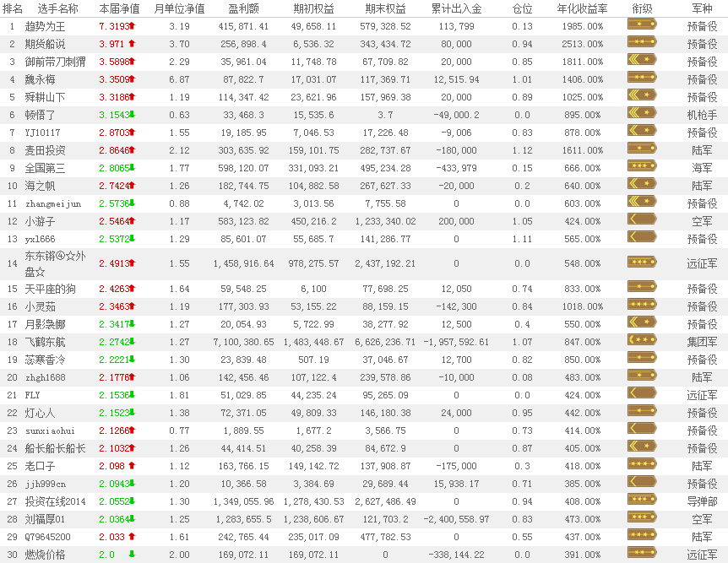The width and height of the screenshot is (728, 563).
Task: Sort by 累计出入金 column header
Action: point(456,8)
